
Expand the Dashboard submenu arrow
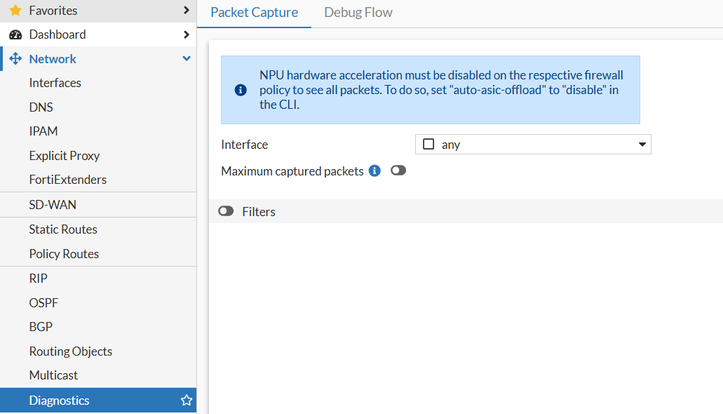point(186,34)
